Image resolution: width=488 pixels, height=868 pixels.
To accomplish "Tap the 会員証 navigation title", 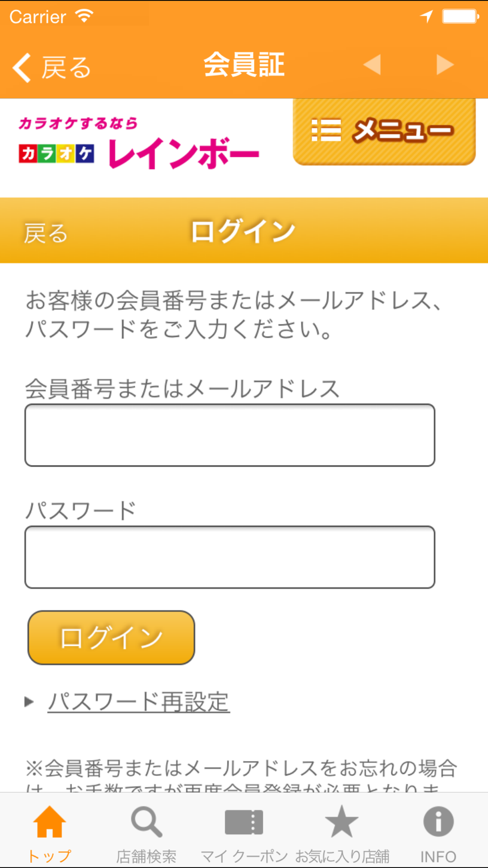I will (x=244, y=64).
